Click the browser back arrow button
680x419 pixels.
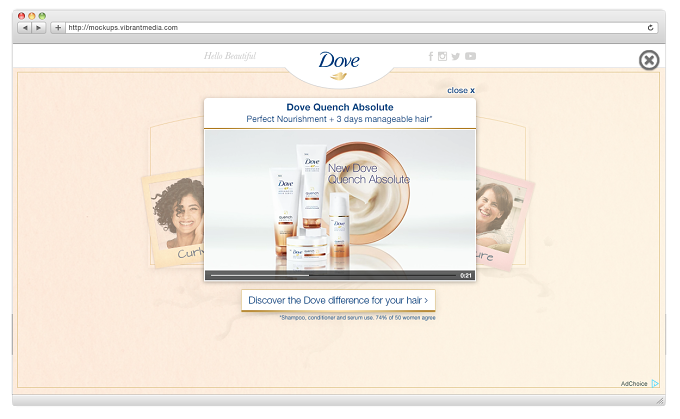click(25, 28)
